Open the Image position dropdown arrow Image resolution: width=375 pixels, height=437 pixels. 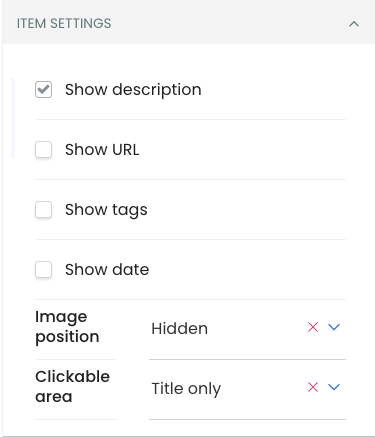pyautogui.click(x=334, y=327)
